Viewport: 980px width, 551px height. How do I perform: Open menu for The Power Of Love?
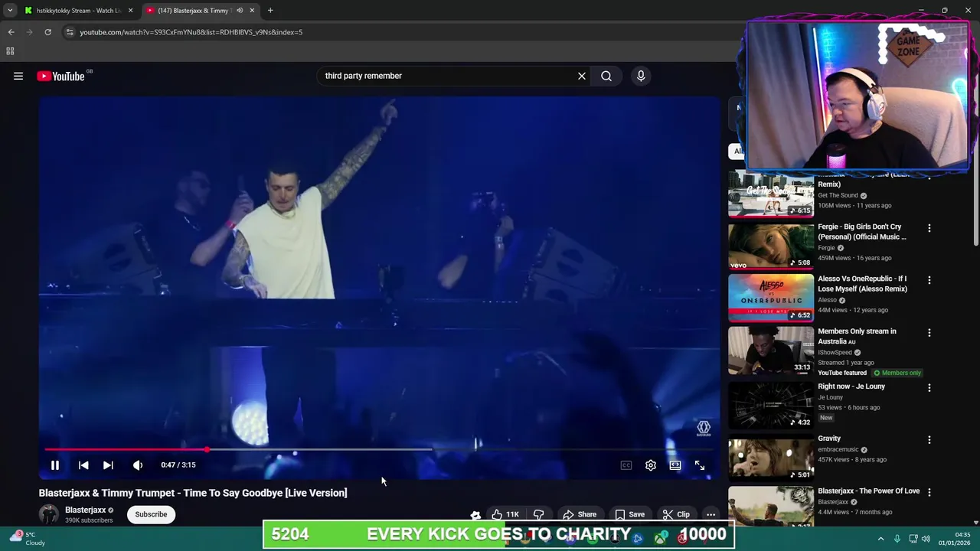pyautogui.click(x=929, y=492)
